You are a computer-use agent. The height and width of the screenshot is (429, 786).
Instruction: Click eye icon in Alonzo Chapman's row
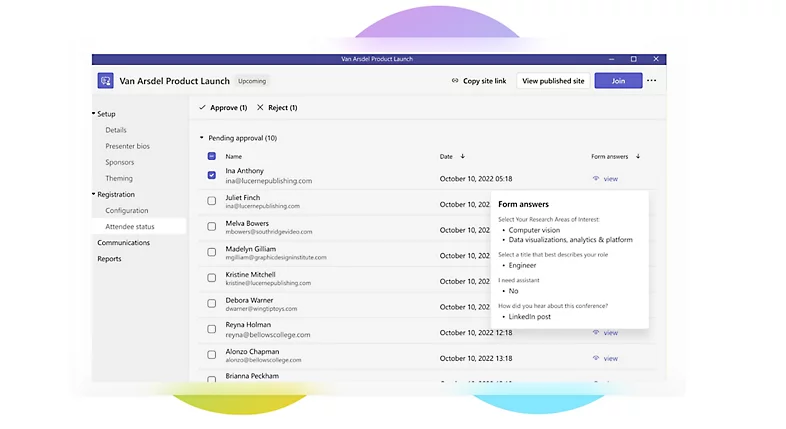[x=596, y=358]
